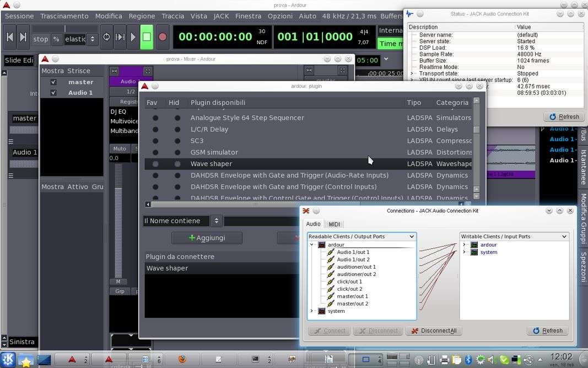Uncheck the Audio 1 strip checkbox
588x368 pixels.
tap(53, 93)
